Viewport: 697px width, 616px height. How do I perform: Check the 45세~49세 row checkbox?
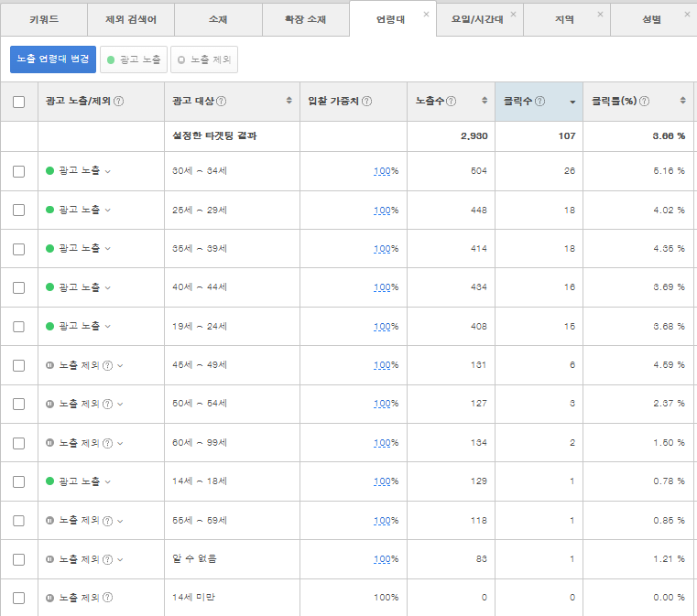18,365
